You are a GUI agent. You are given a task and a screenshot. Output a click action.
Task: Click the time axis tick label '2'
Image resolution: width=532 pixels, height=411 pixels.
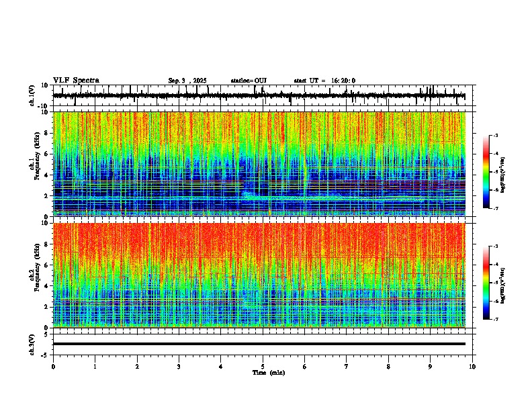tap(137, 367)
